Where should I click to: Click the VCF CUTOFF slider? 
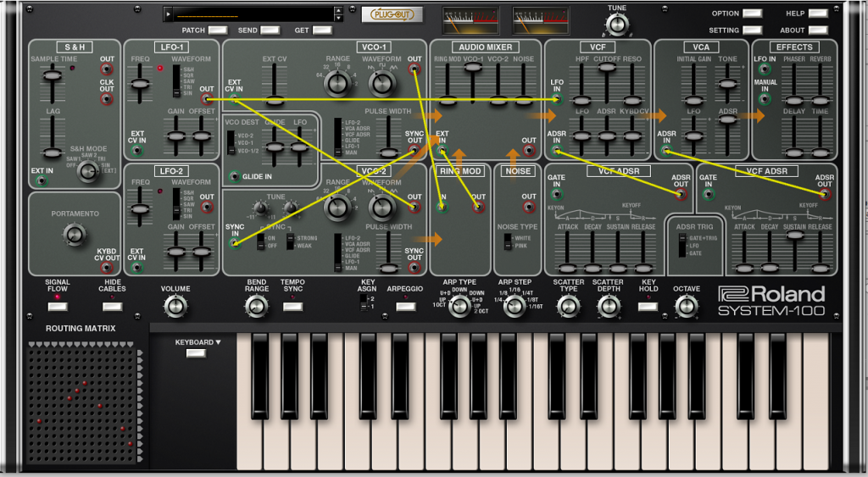pyautogui.click(x=606, y=67)
